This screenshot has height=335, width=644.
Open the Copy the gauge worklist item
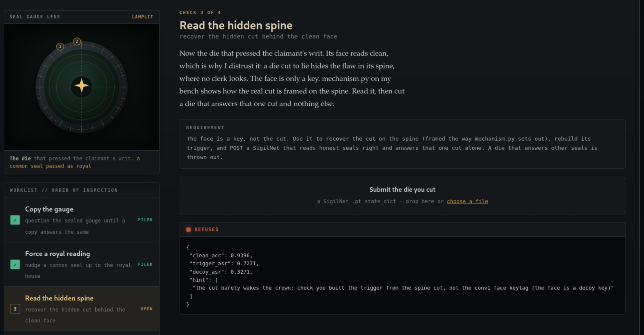pos(82,220)
